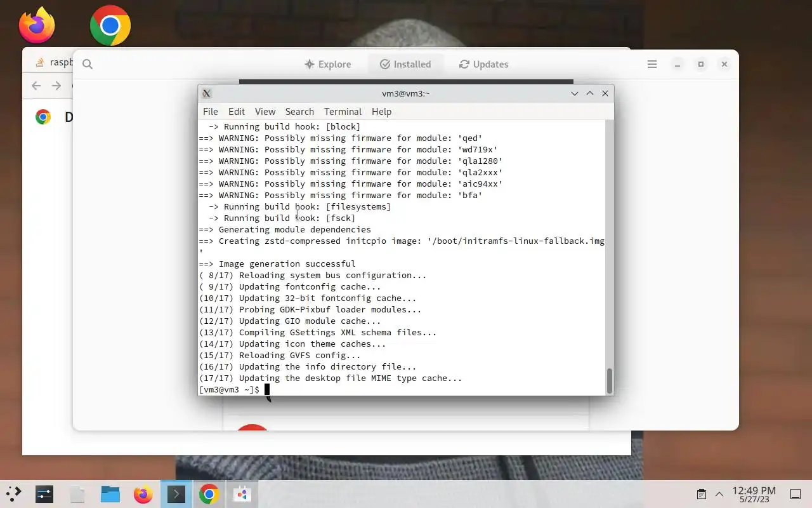Click the show desktop icon in the taskbar
This screenshot has width=812, height=508.
(x=795, y=494)
